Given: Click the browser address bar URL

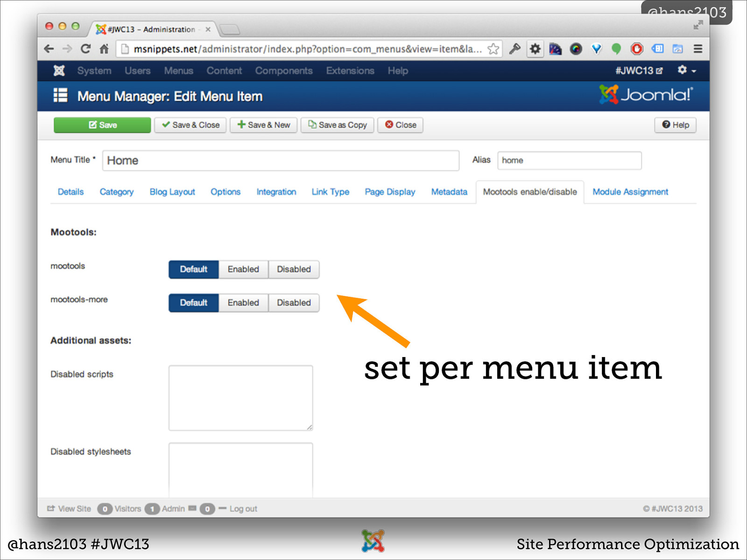Looking at the screenshot, I should 307,49.
